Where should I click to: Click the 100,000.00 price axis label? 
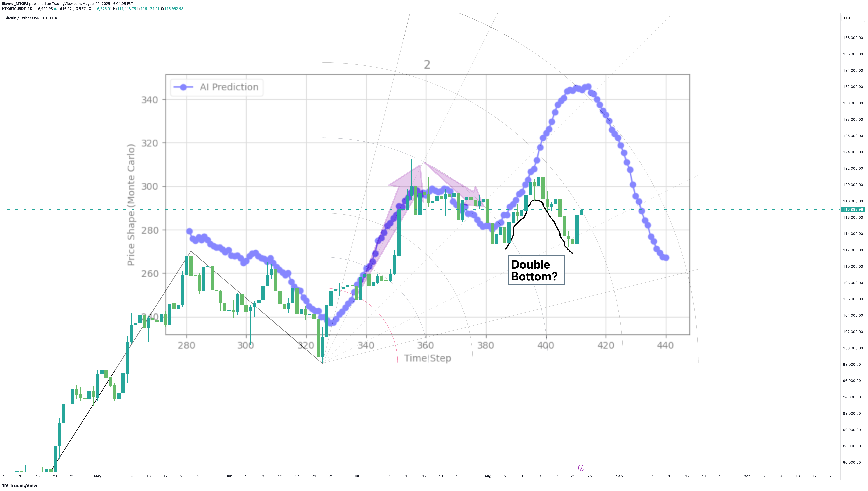click(853, 348)
